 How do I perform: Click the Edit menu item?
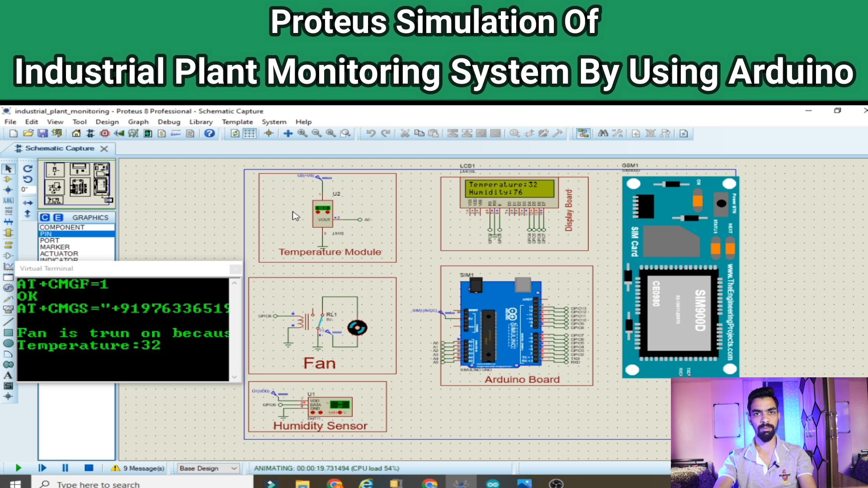(x=30, y=122)
